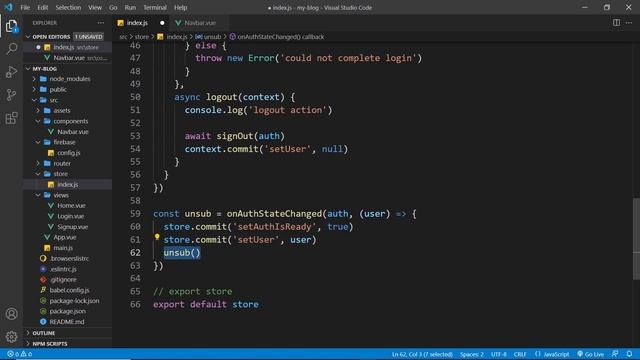Open .browserslistrc file
The image size is (640, 360).
pyautogui.click(x=67, y=258)
